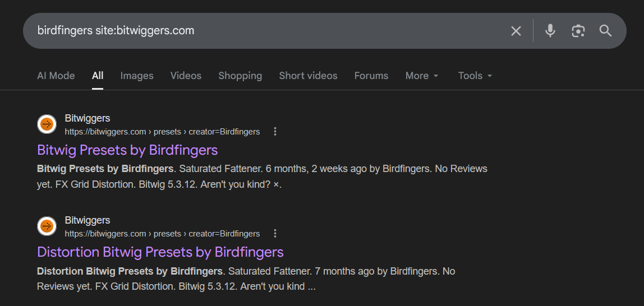
Task: Start voice search with microphone icon
Action: point(550,31)
